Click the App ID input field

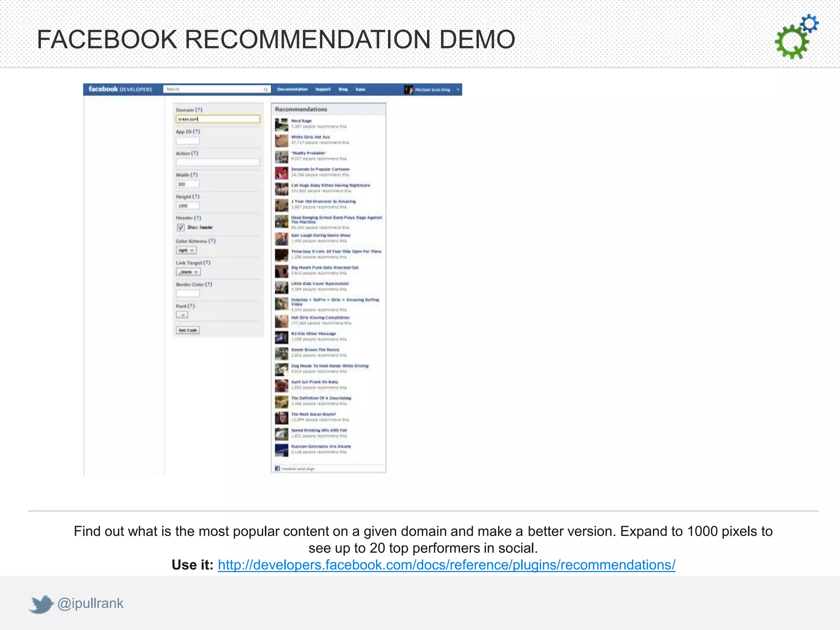click(188, 141)
